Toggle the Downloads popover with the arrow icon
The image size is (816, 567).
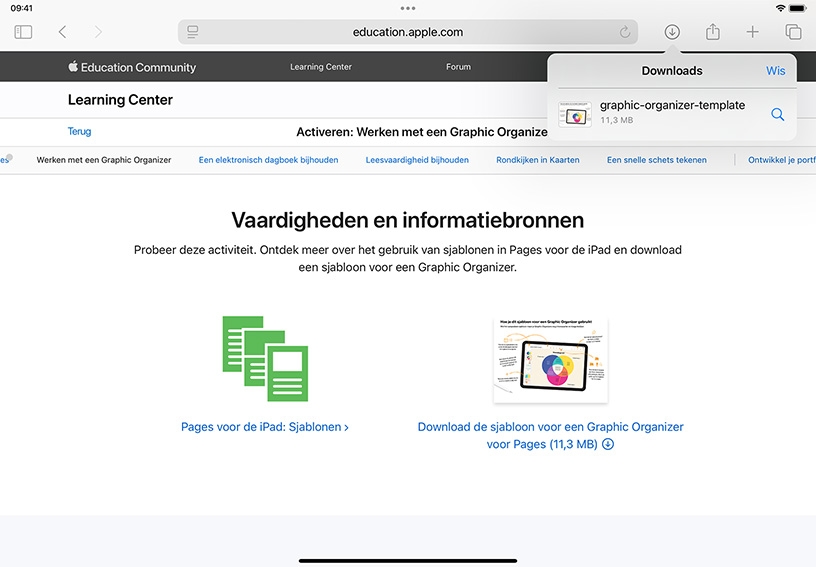(672, 32)
